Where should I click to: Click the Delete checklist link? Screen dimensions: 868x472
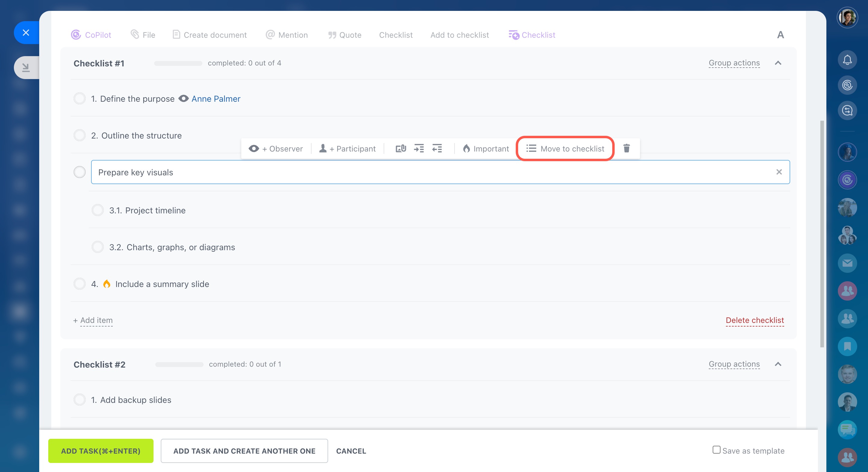point(754,320)
